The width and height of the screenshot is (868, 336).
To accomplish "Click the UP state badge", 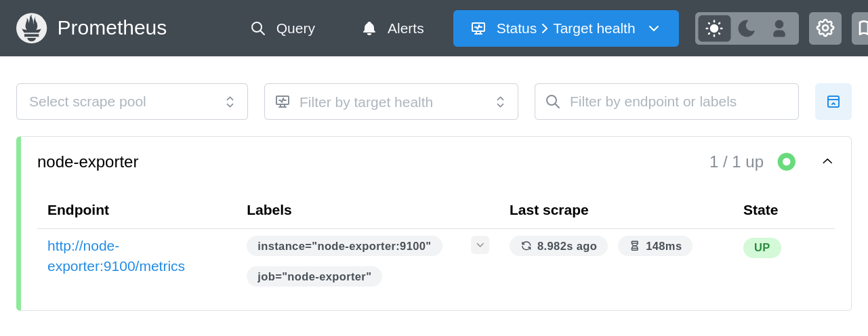I will [762, 248].
